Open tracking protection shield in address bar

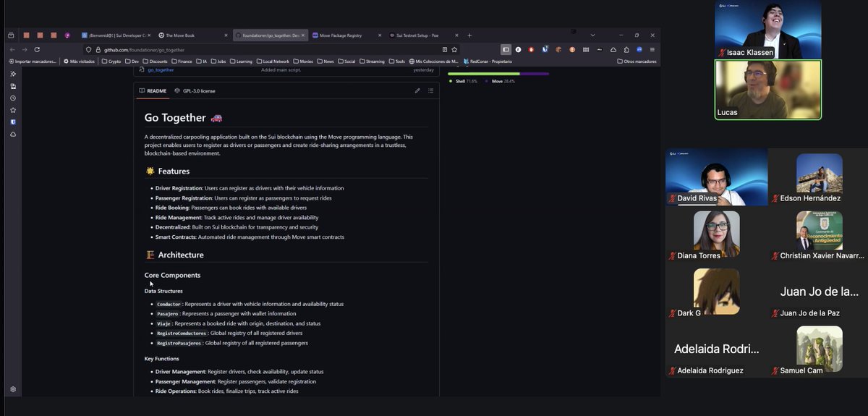[89, 50]
